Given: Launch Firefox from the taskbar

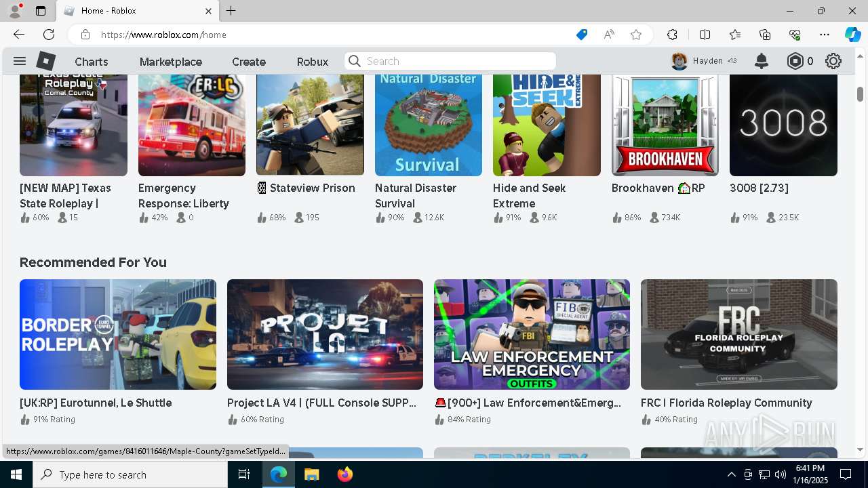Looking at the screenshot, I should pos(344,474).
